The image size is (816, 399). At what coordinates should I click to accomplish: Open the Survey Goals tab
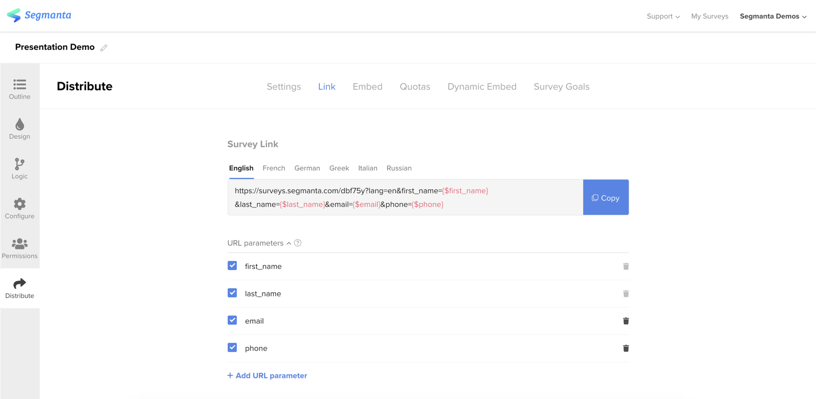point(562,87)
